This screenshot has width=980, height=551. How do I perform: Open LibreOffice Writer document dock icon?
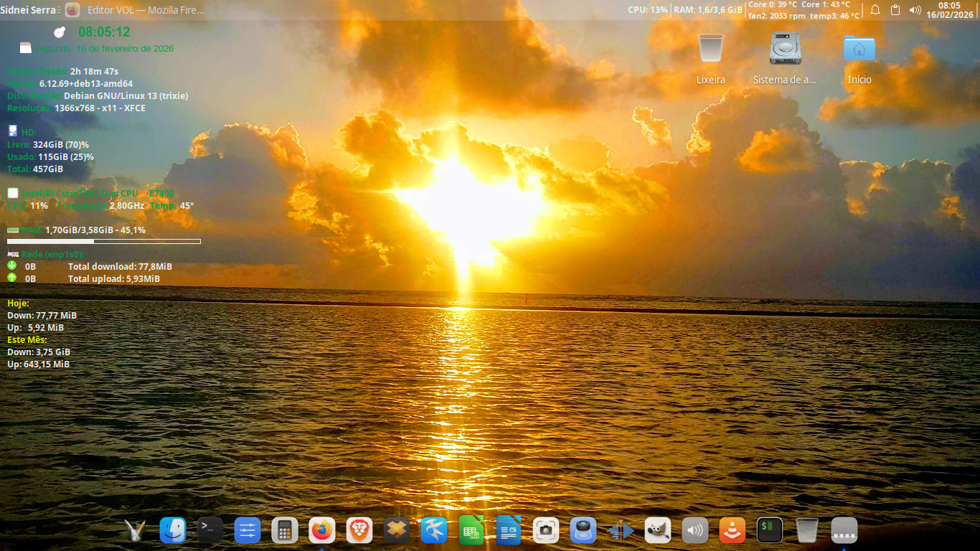point(509,531)
